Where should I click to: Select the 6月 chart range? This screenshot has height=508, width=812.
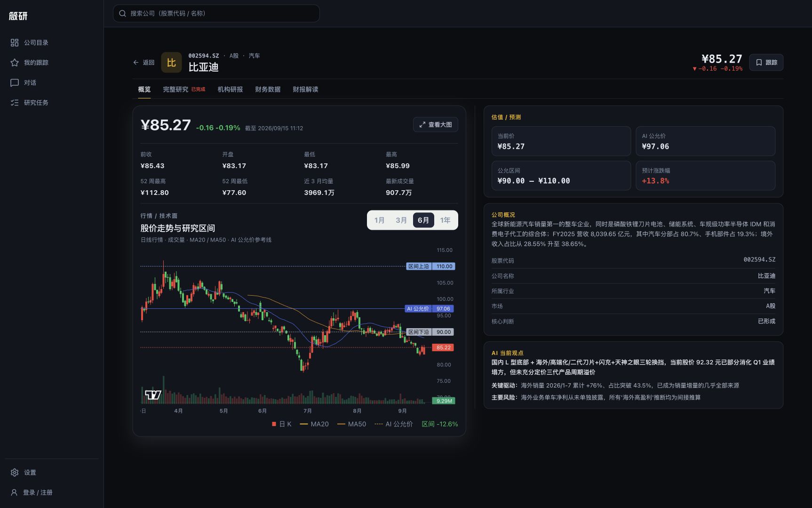coord(423,220)
